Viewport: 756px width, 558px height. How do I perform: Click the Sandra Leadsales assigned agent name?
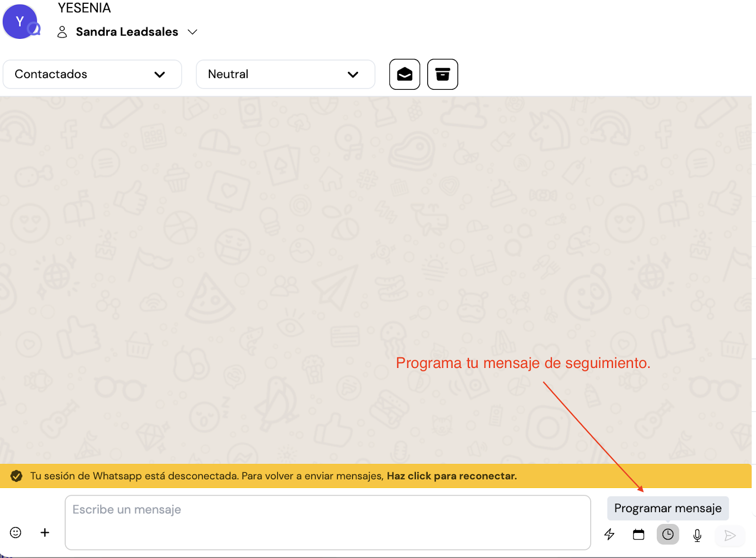pos(127,32)
